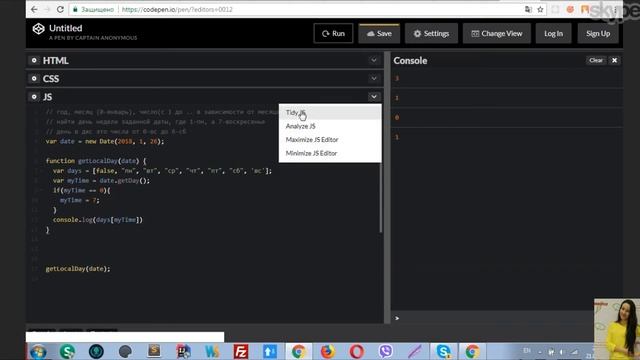Click the browser address bar URL
The height and width of the screenshot is (360, 640).
pos(177,9)
